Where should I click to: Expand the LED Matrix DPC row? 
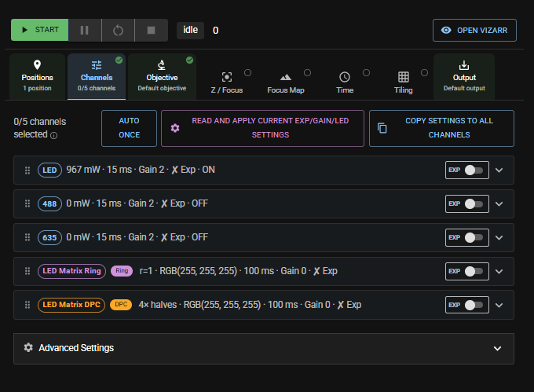point(499,305)
